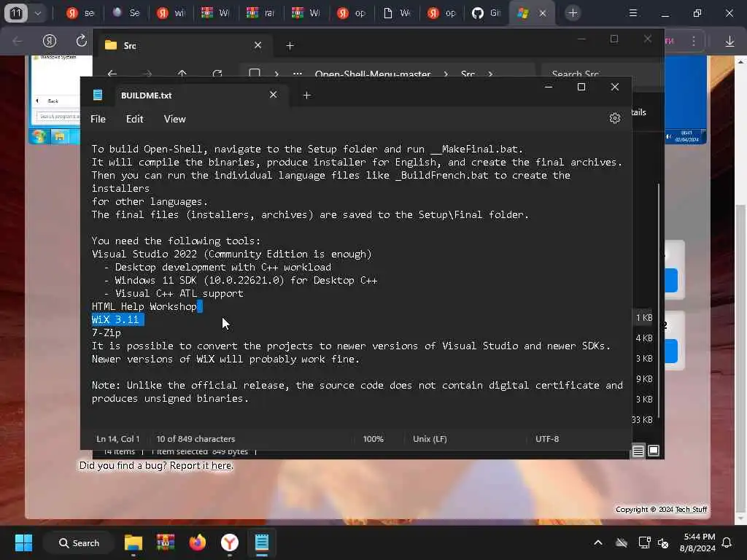This screenshot has width=747, height=560.
Task: Close the Src tab in File Explorer
Action: (x=258, y=45)
